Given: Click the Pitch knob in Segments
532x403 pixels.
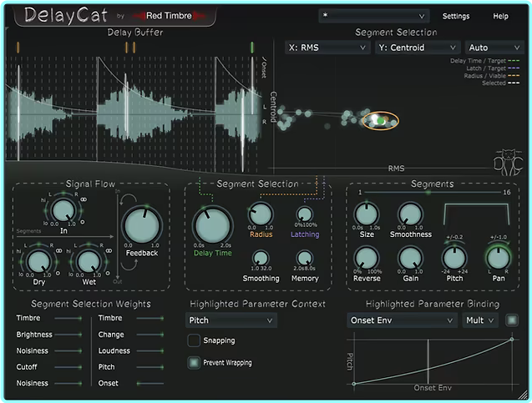Looking at the screenshot, I should [x=454, y=259].
